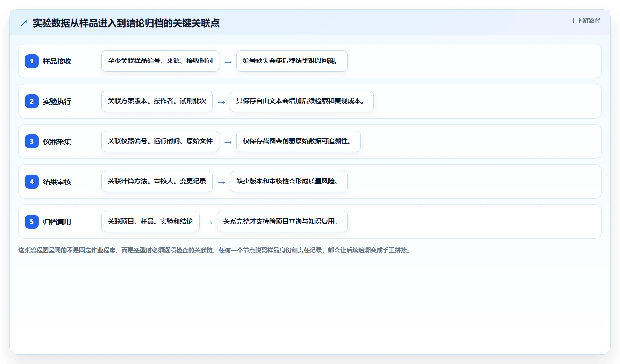Click the box 至少关联样品编号、来源、接收时间
The image size is (620, 364).
pos(160,61)
